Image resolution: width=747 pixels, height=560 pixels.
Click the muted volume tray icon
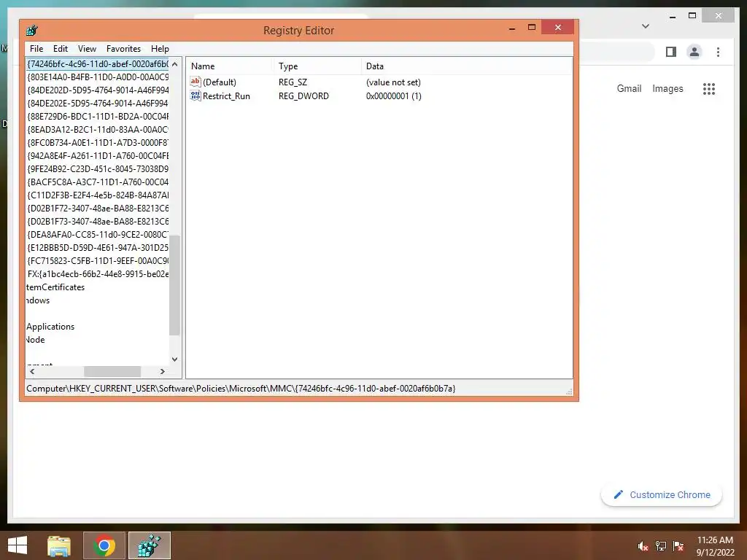643,546
